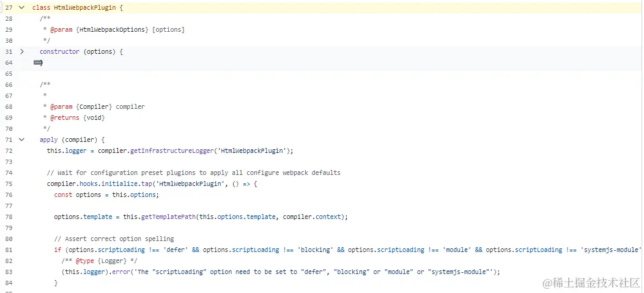Screen dimensions: 644x293
Task: Click options.template assignment on line 78
Action: click(x=83, y=217)
